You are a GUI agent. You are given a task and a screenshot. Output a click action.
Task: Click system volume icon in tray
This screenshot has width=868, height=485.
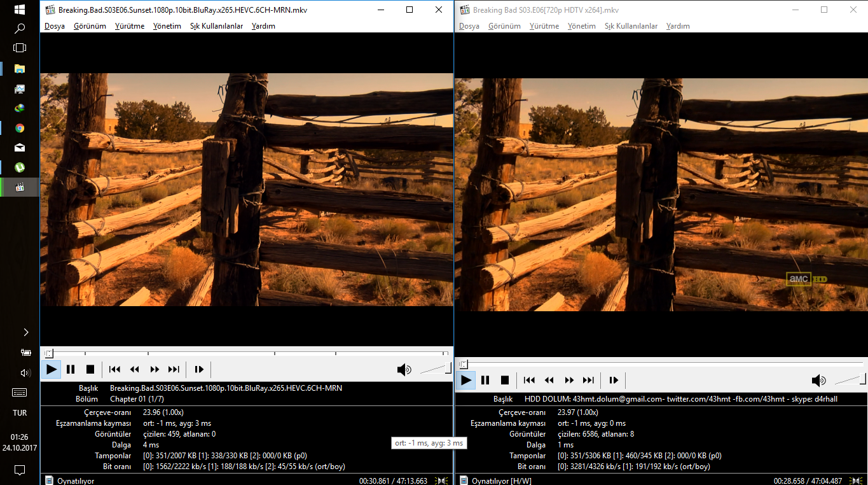26,372
